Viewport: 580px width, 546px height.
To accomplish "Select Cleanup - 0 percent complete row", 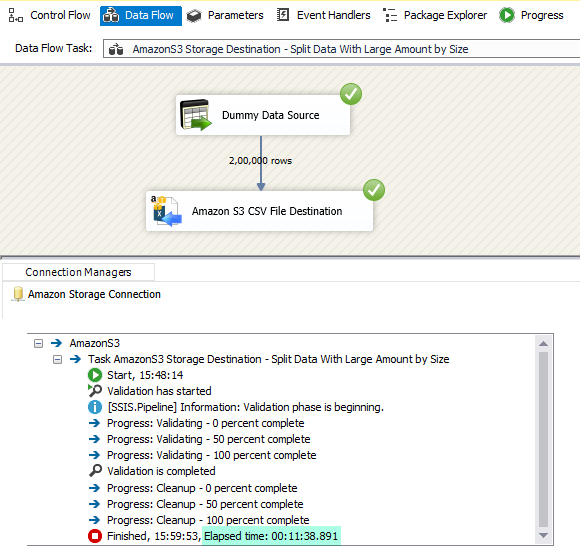I will click(x=202, y=488).
